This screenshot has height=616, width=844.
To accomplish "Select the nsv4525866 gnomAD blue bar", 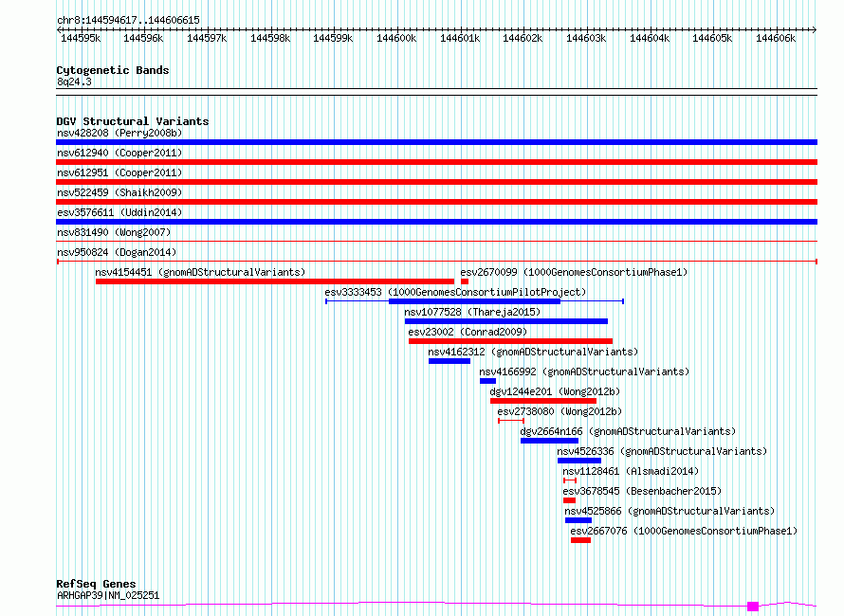I will click(x=578, y=520).
